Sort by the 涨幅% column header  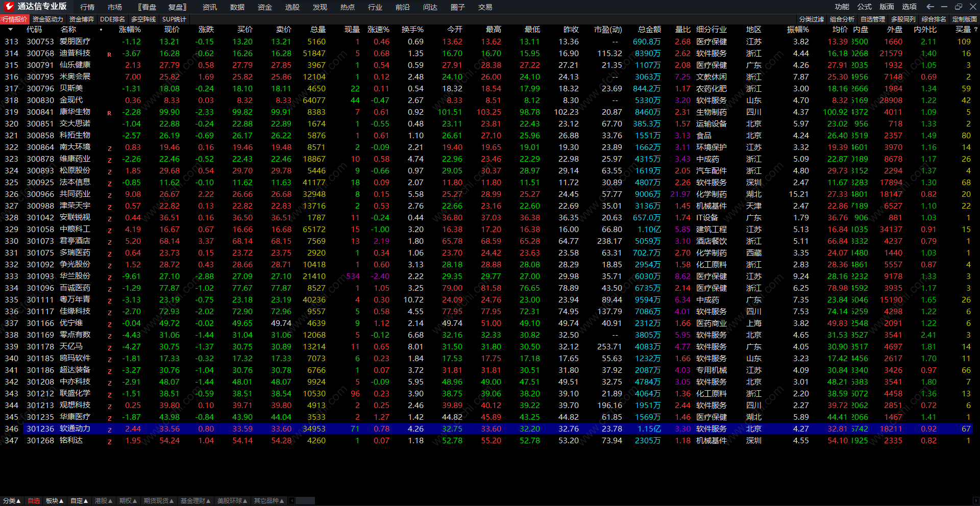click(130, 30)
